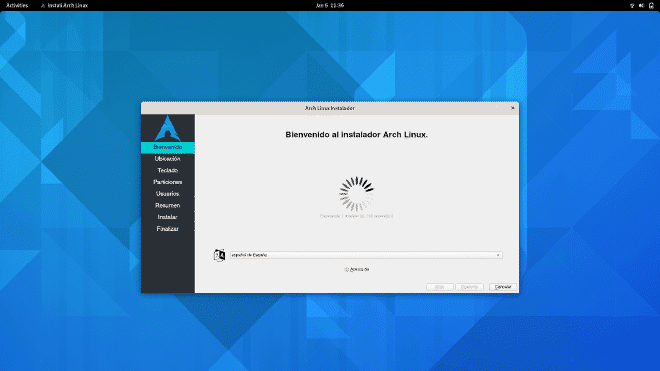Select the Usuarios step in sidebar

[168, 194]
